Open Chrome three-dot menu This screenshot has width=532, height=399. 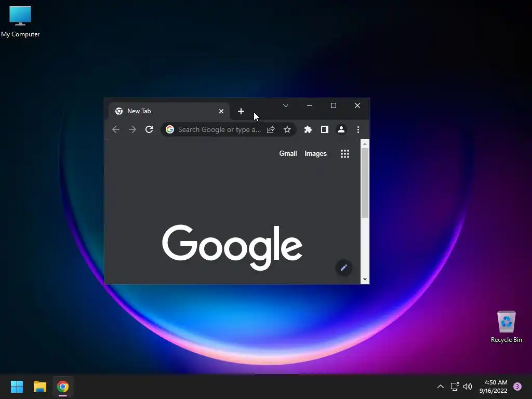pos(358,129)
